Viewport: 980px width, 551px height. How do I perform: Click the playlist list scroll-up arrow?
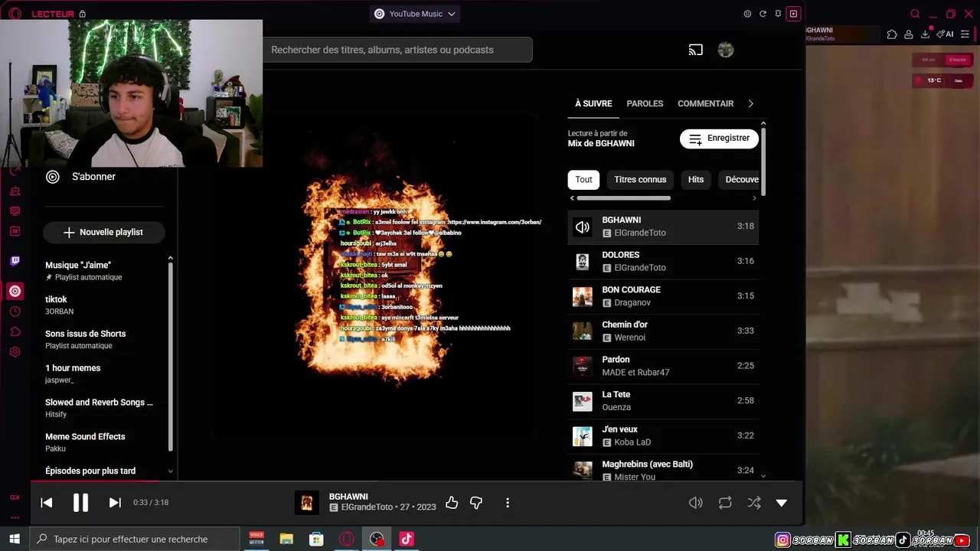pos(170,259)
